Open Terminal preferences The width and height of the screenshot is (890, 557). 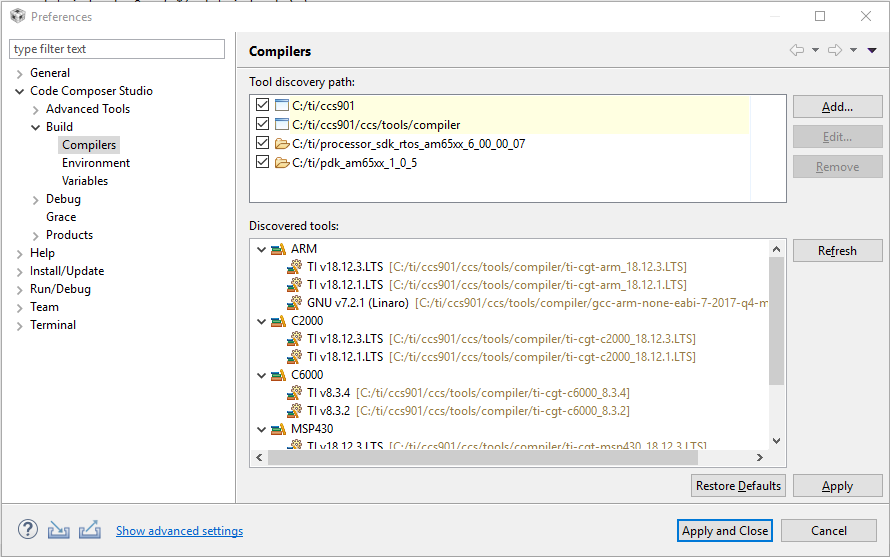53,325
